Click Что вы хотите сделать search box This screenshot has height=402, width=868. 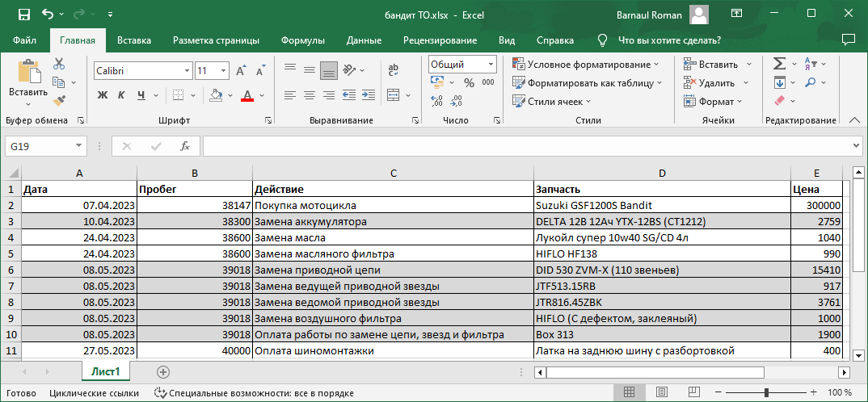click(668, 40)
